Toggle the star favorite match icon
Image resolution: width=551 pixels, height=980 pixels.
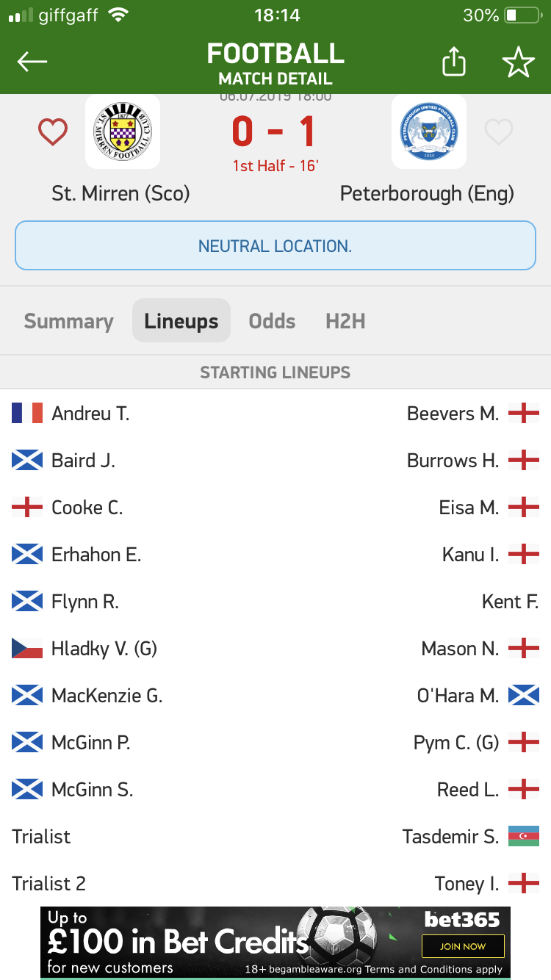pos(518,62)
